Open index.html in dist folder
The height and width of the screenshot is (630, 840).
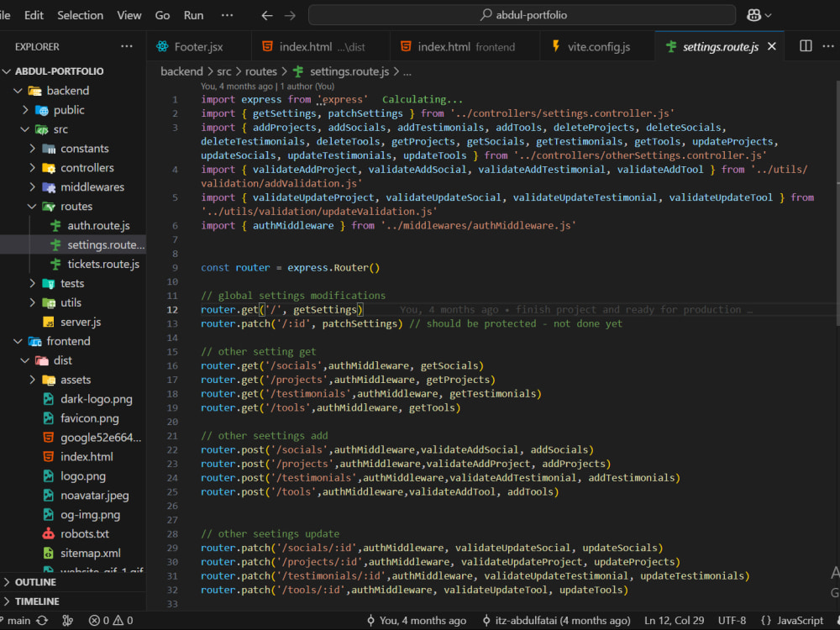click(87, 457)
